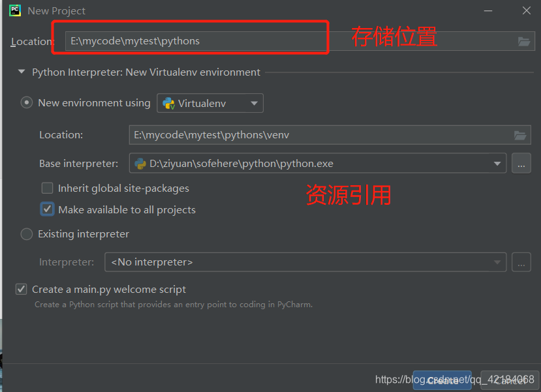
Task: Click the Virtualenv Python icon in dropdown
Action: (168, 103)
